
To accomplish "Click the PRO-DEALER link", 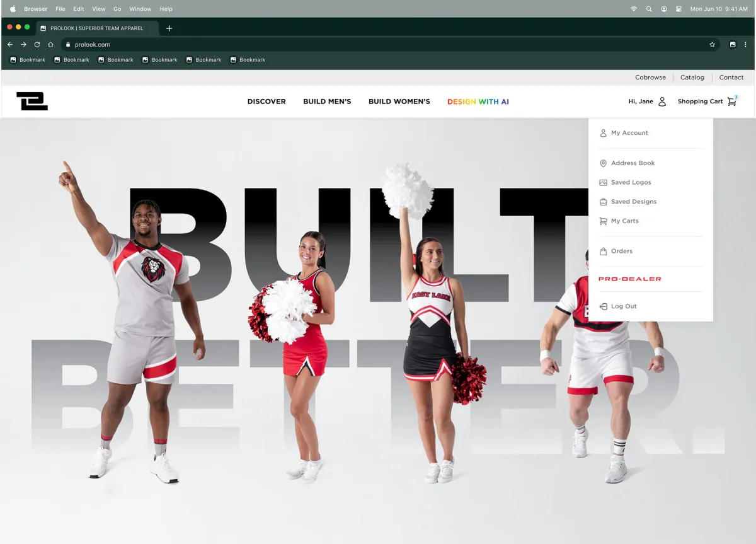I will pos(630,279).
